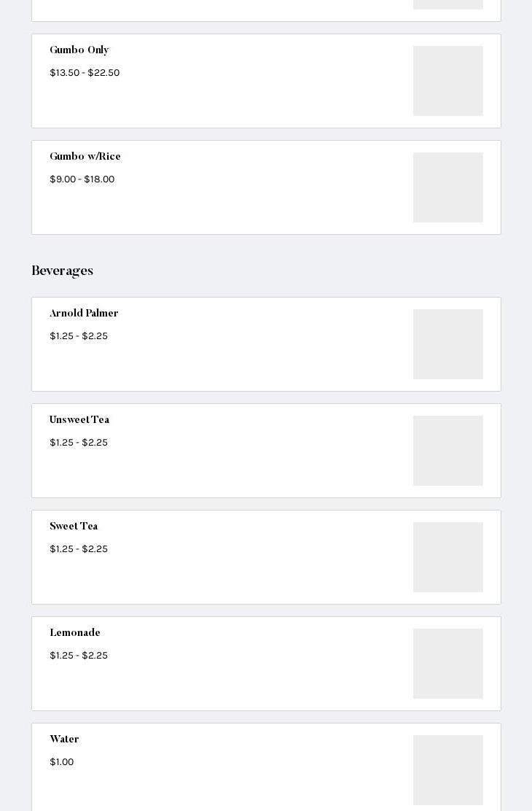Click the Lemonade image placeholder
Screen dimensions: 532x811
click(x=447, y=664)
